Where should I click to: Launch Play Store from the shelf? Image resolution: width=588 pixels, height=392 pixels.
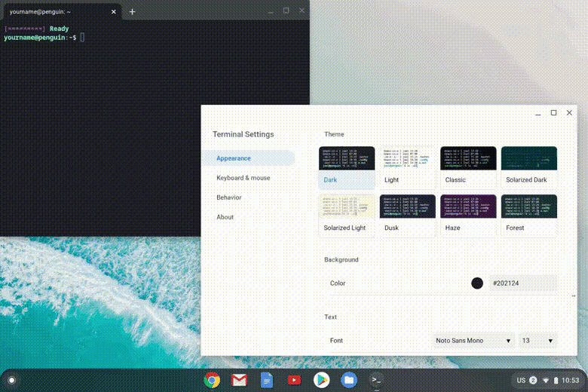tap(321, 380)
